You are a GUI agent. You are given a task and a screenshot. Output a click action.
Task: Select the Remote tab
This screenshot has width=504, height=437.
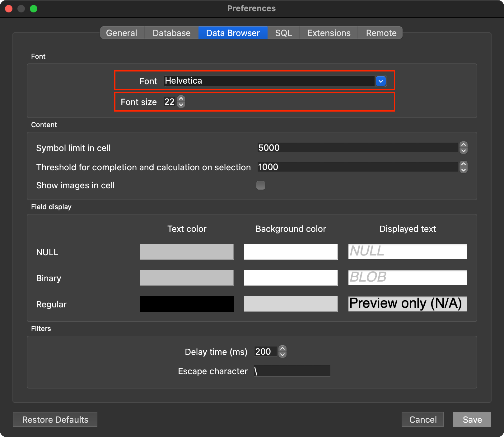click(x=381, y=33)
